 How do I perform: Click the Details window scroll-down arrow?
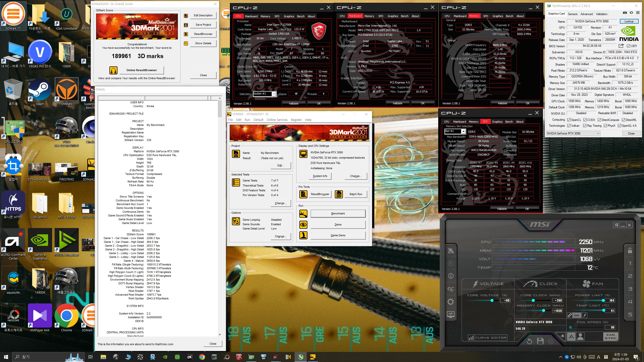(220, 335)
